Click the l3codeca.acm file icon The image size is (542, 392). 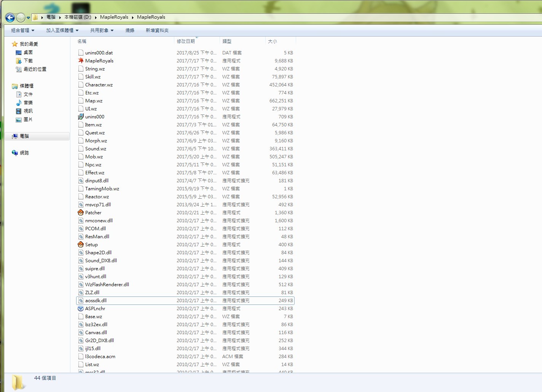point(81,356)
